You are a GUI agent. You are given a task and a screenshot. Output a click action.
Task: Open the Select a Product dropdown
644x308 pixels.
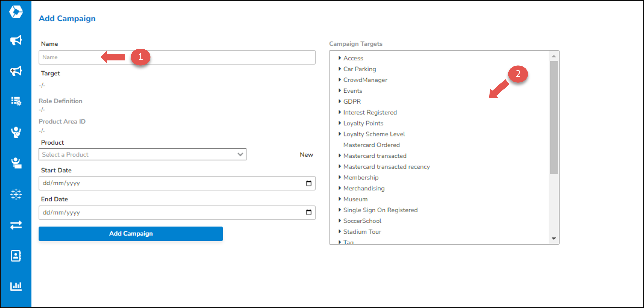[x=142, y=154]
